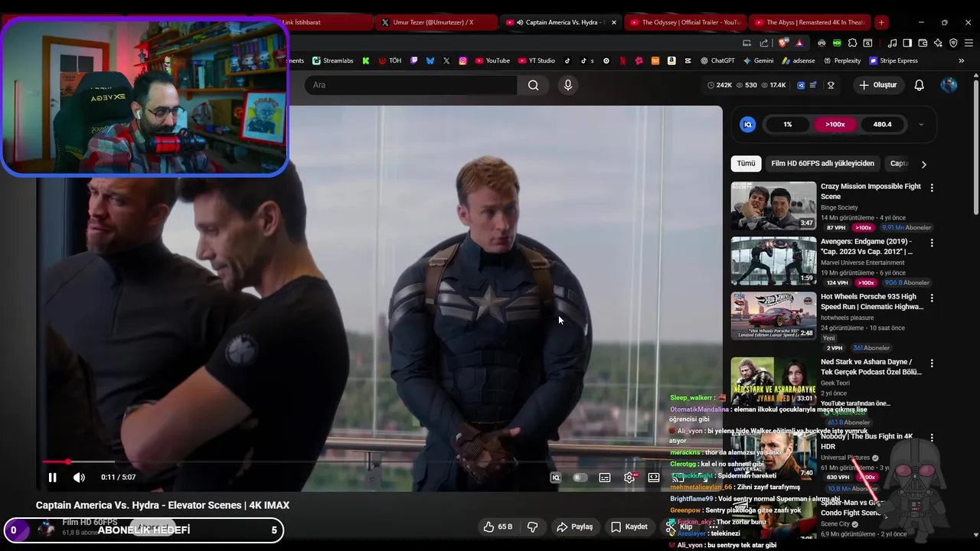Viewport: 980px width, 551px height.
Task: Start voice search with the microphone
Action: tap(568, 85)
